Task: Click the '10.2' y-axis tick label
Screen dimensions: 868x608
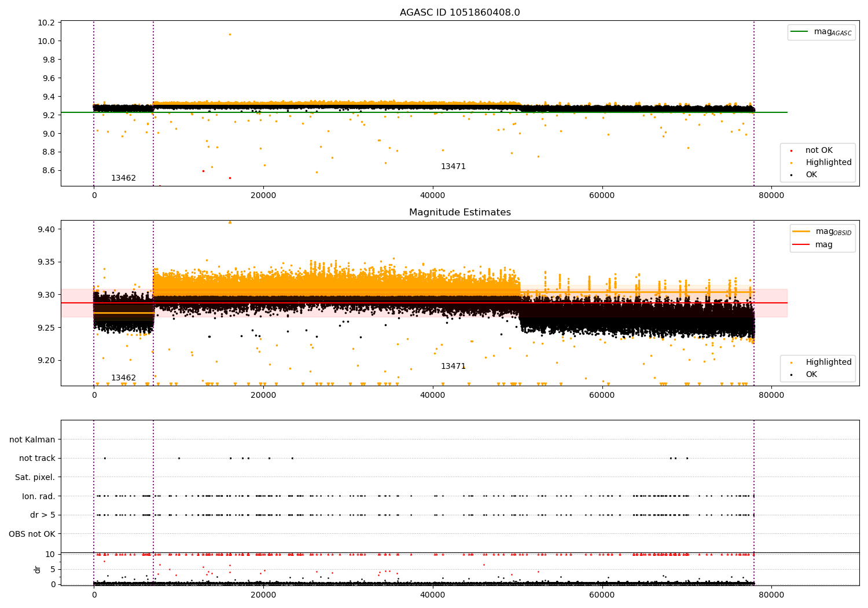Action: (x=46, y=23)
